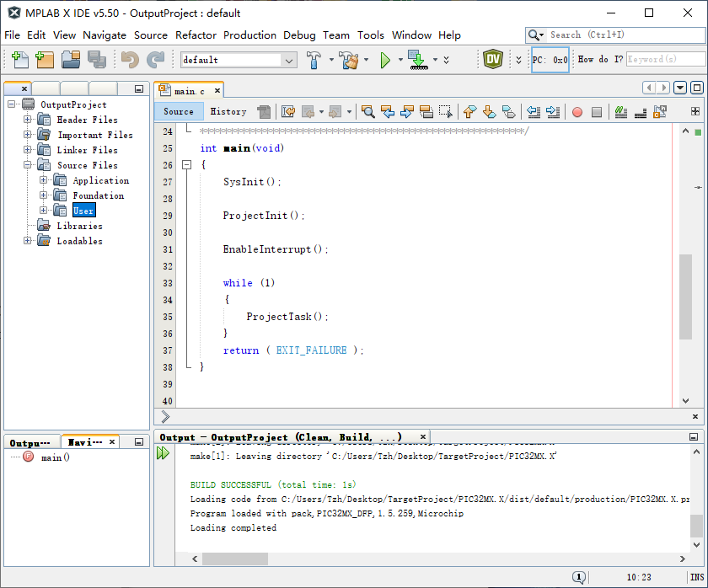Toggle Bookmark icon in editor toolbar

pyautogui.click(x=509, y=111)
